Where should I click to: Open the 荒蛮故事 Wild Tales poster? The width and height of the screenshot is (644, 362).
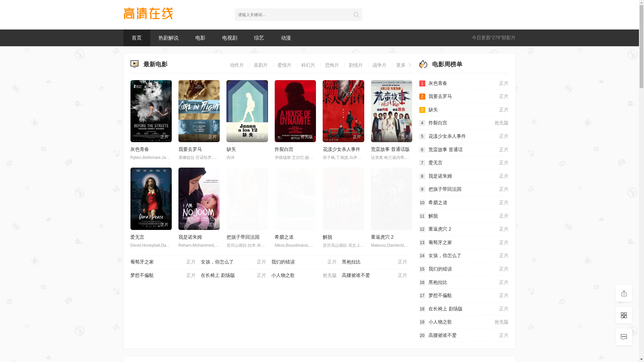391,111
